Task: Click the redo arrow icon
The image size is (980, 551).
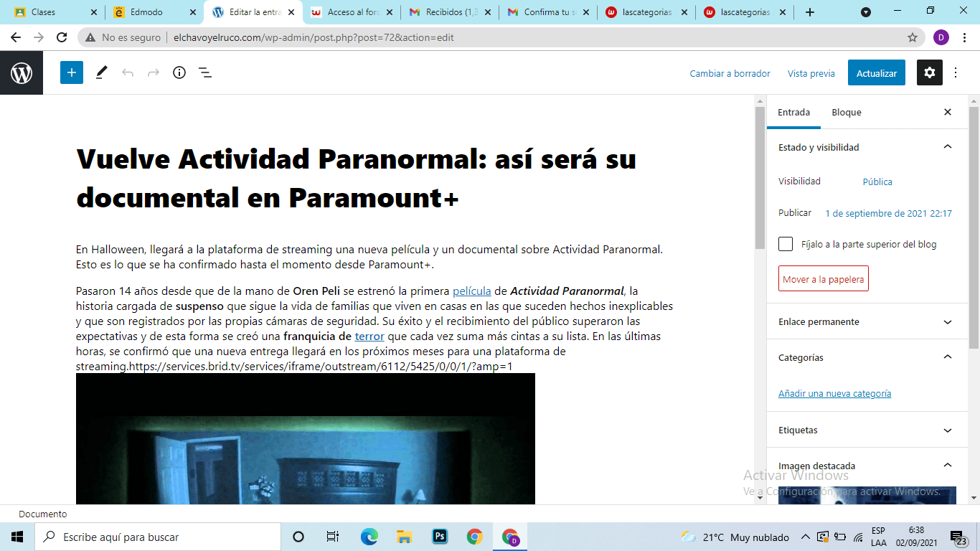Action: [154, 72]
